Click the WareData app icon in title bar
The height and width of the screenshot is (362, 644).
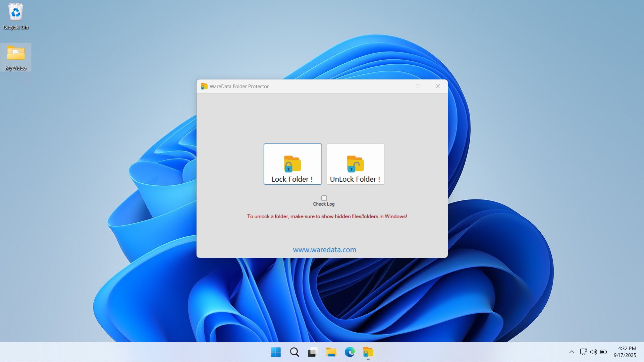[x=204, y=86]
